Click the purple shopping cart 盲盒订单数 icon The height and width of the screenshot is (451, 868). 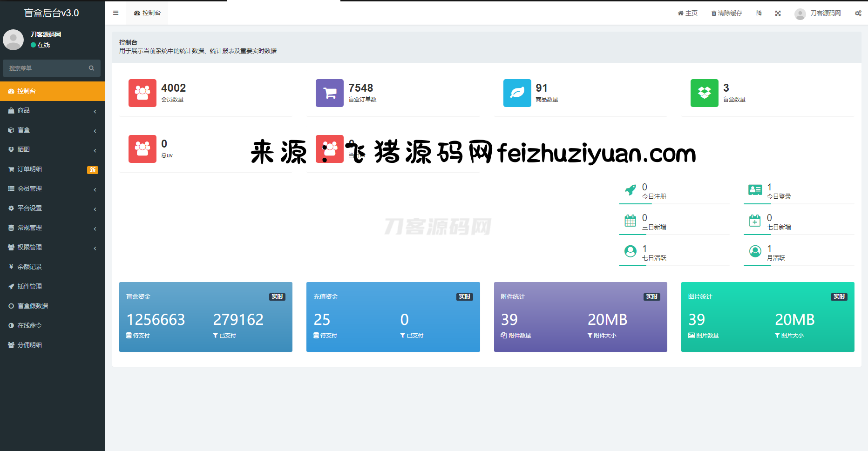pyautogui.click(x=330, y=93)
